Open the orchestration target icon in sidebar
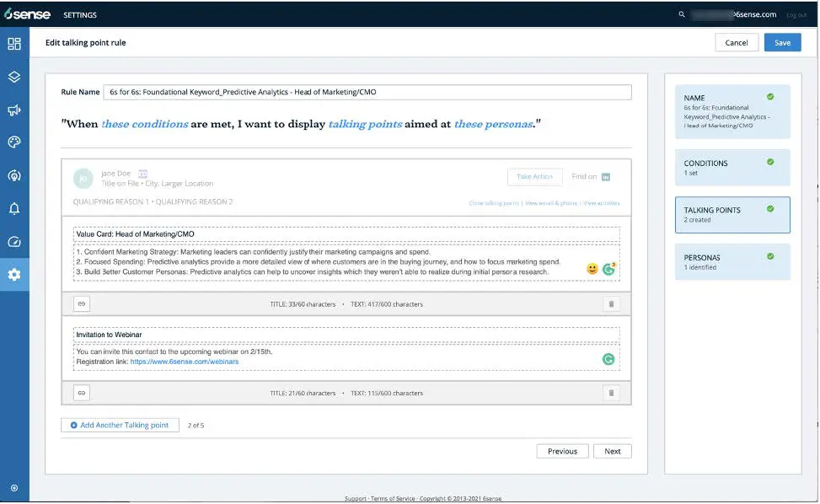Screen dimensions: 820x504 (13, 175)
